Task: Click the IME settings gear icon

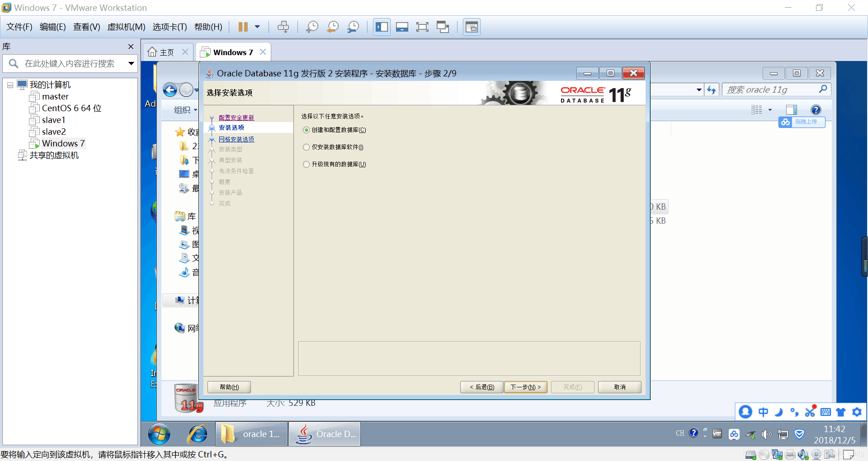Action: (857, 412)
